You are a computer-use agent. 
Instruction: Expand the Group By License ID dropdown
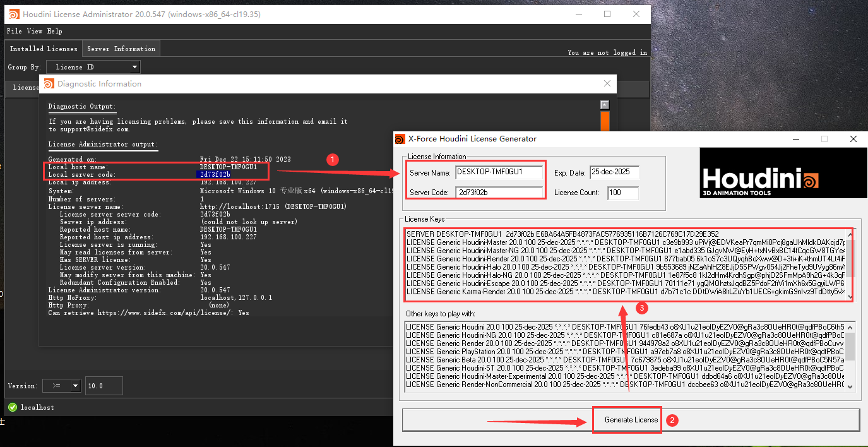[x=92, y=67]
